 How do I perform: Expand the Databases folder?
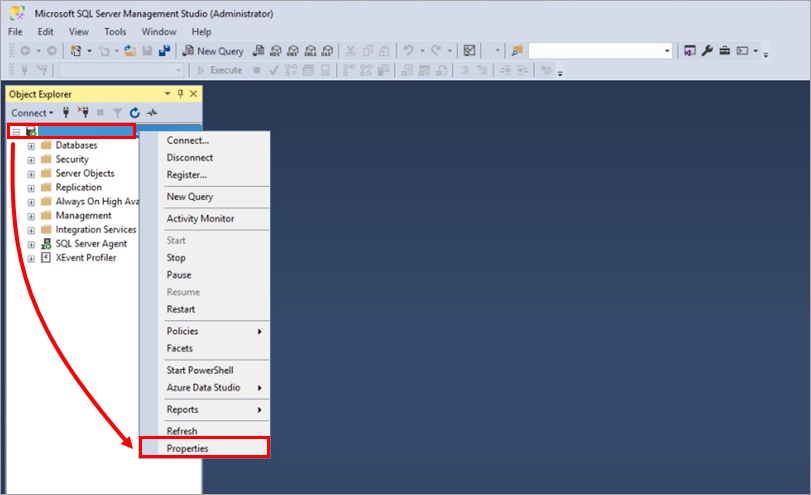(31, 146)
